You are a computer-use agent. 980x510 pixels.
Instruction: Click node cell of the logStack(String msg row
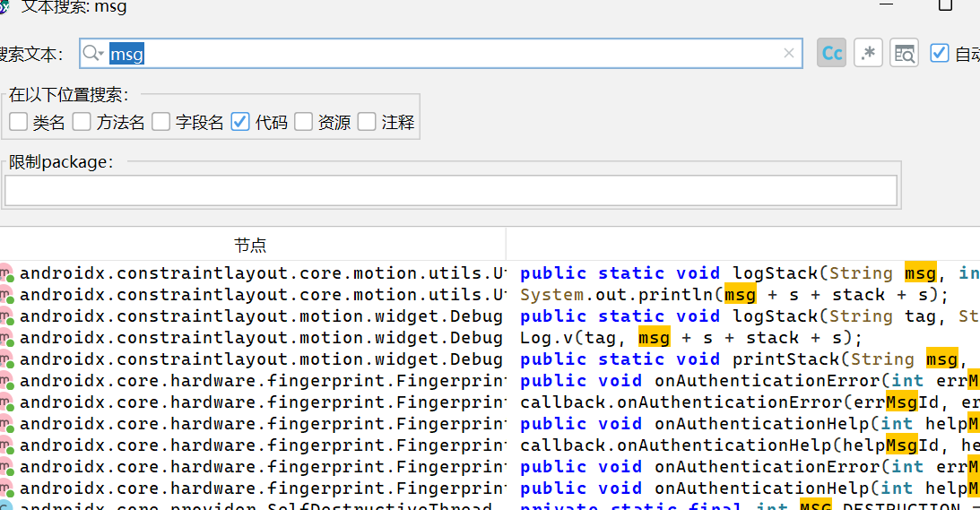(253, 273)
